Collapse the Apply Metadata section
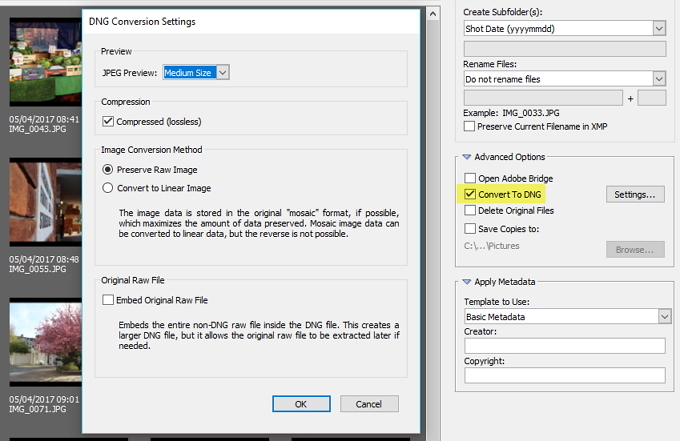This screenshot has width=680, height=441. (467, 281)
